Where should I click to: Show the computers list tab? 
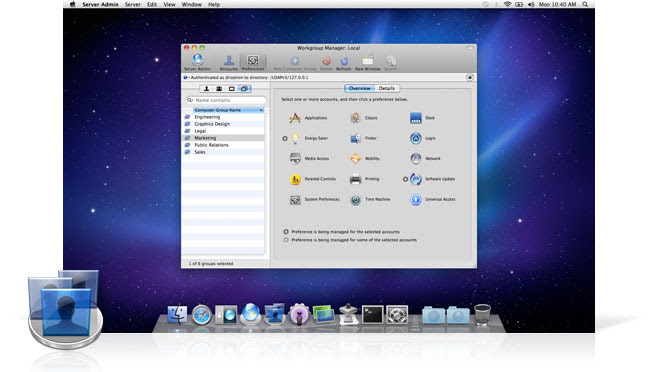[231, 89]
